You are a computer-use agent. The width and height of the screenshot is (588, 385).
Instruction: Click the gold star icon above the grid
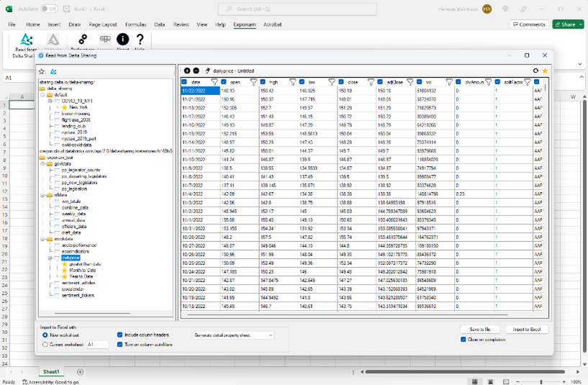click(x=545, y=71)
